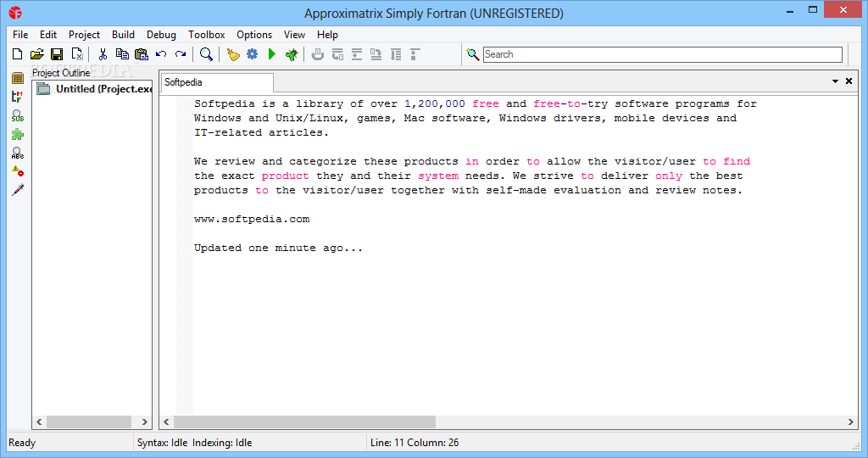Copy selection with the copy icon
868x458 pixels.
[x=122, y=54]
